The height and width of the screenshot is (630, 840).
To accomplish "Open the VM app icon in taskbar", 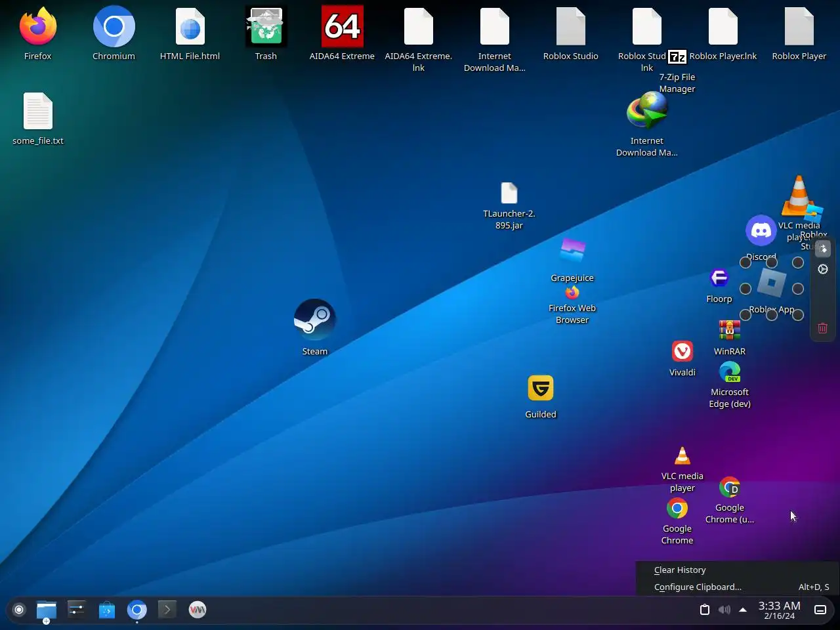I will pyautogui.click(x=198, y=610).
